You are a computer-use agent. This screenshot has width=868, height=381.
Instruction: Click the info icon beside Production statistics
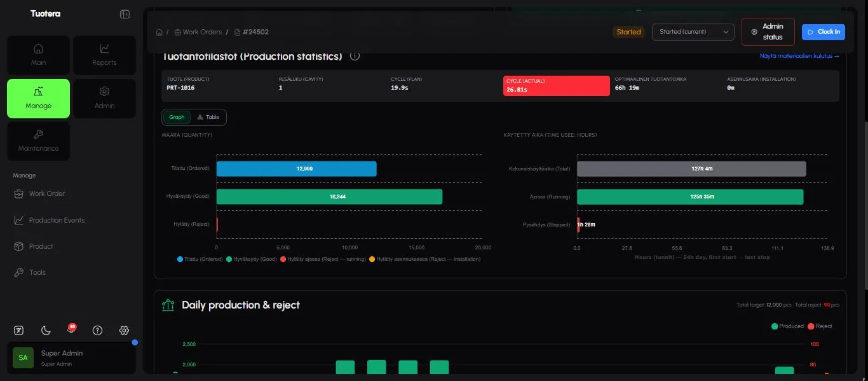[355, 56]
